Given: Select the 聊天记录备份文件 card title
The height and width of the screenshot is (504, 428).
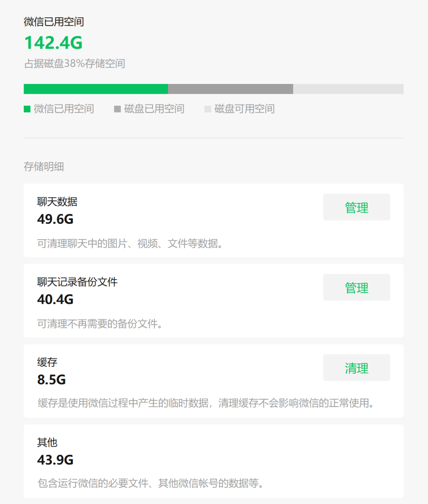Looking at the screenshot, I should point(77,282).
